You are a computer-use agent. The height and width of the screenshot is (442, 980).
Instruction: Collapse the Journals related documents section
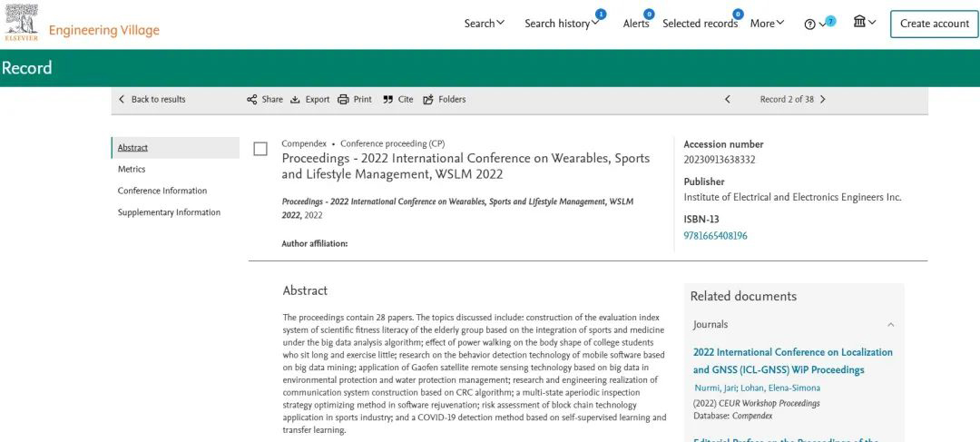(891, 325)
